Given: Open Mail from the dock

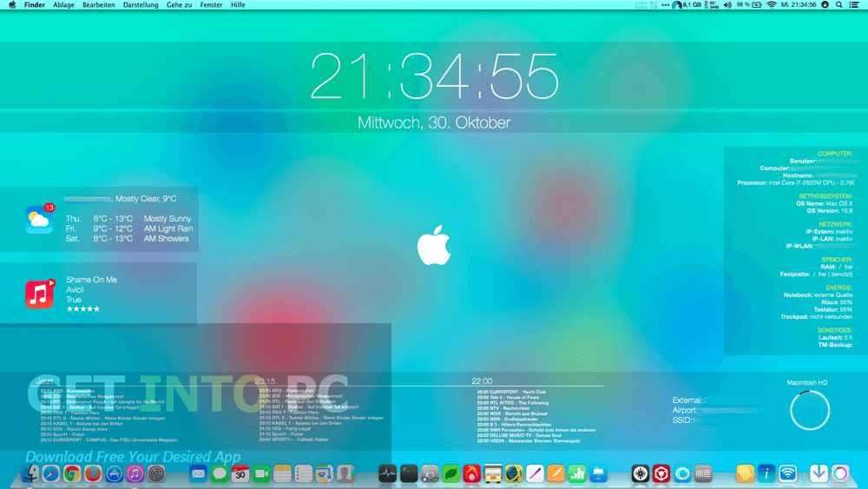Looking at the screenshot, I should (x=198, y=473).
